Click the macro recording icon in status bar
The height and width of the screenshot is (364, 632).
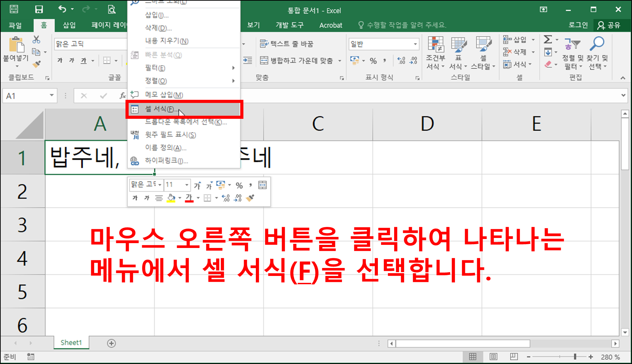coord(31,357)
